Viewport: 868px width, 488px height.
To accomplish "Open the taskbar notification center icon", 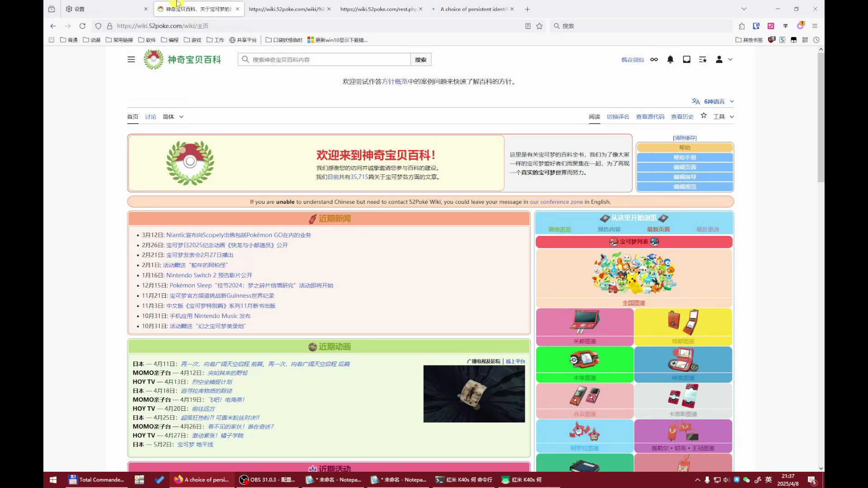I will [812, 480].
